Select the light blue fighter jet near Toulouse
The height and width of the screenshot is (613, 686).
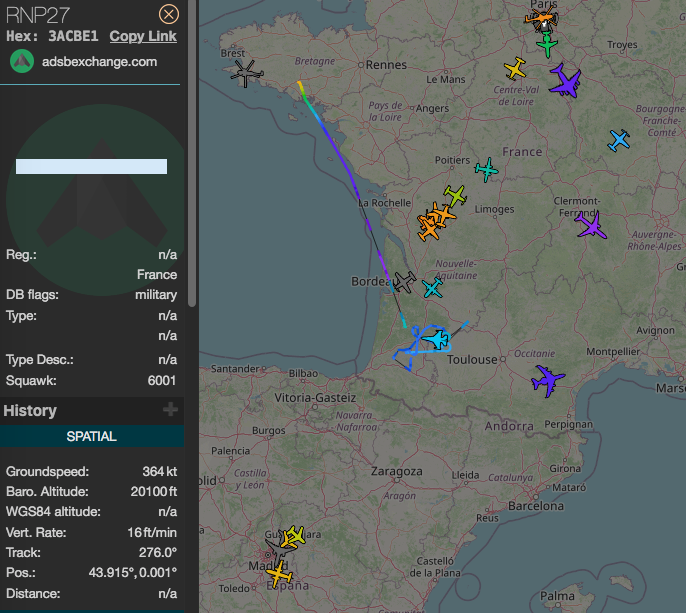[x=435, y=339]
